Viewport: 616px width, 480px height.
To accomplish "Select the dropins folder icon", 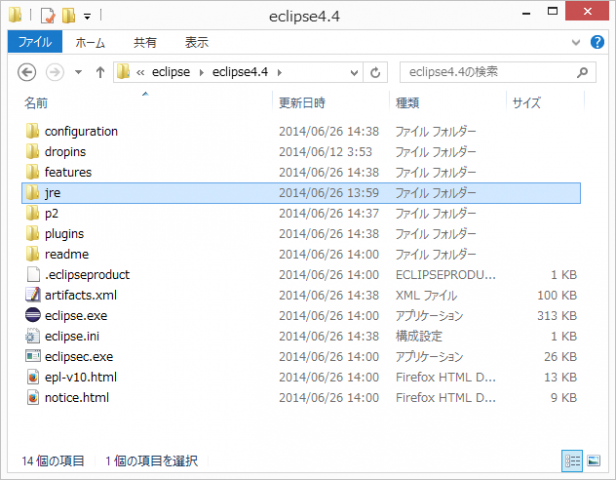I will tap(32, 151).
